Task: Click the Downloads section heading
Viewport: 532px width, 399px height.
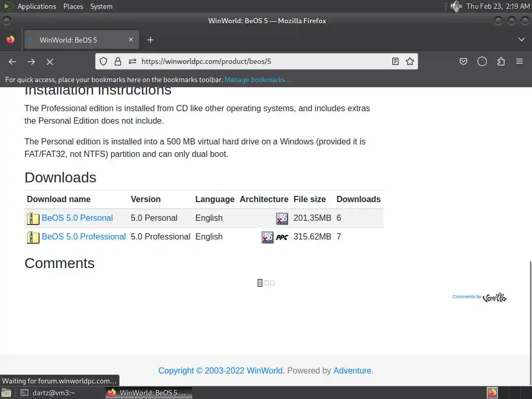Action: click(60, 178)
